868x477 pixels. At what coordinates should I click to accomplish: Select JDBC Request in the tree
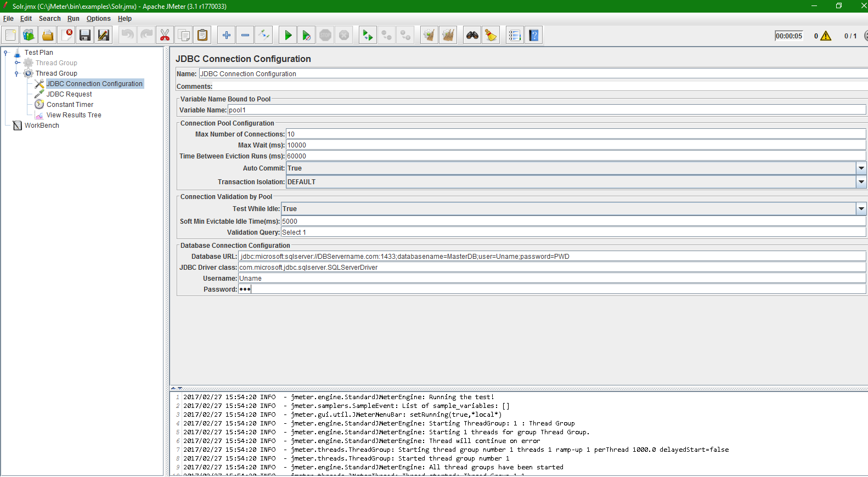click(69, 94)
